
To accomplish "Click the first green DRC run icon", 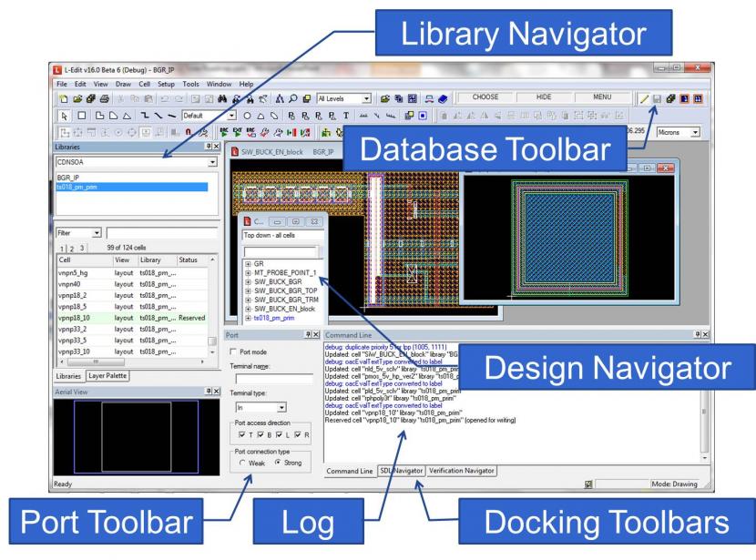I will tap(224, 132).
